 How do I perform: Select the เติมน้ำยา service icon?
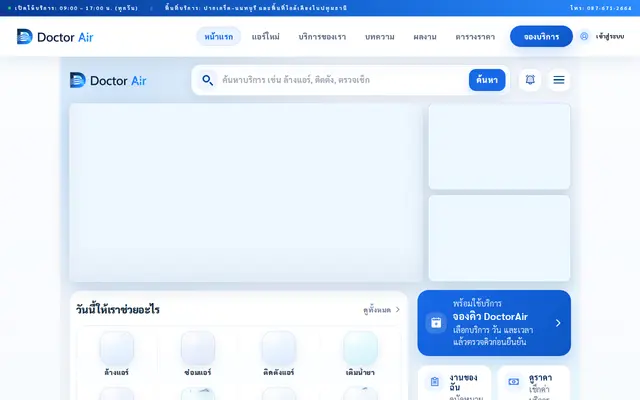pos(360,348)
